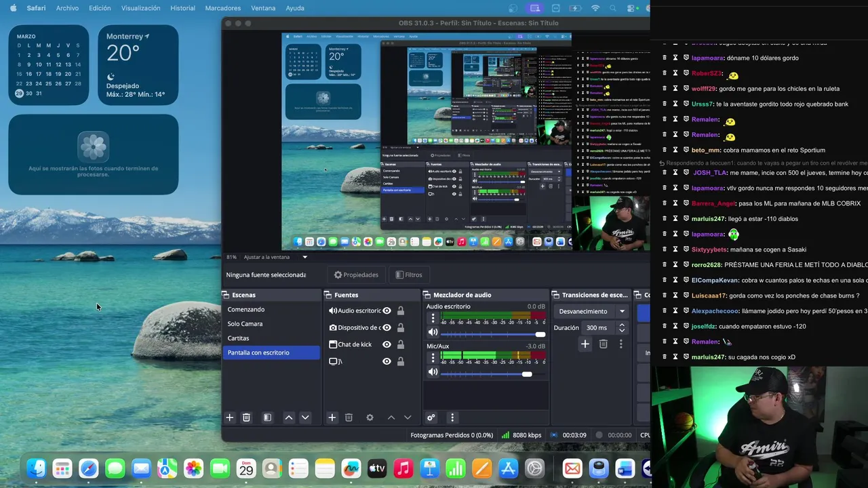Lock the Chat de kick source
The width and height of the screenshot is (868, 488).
click(x=401, y=344)
